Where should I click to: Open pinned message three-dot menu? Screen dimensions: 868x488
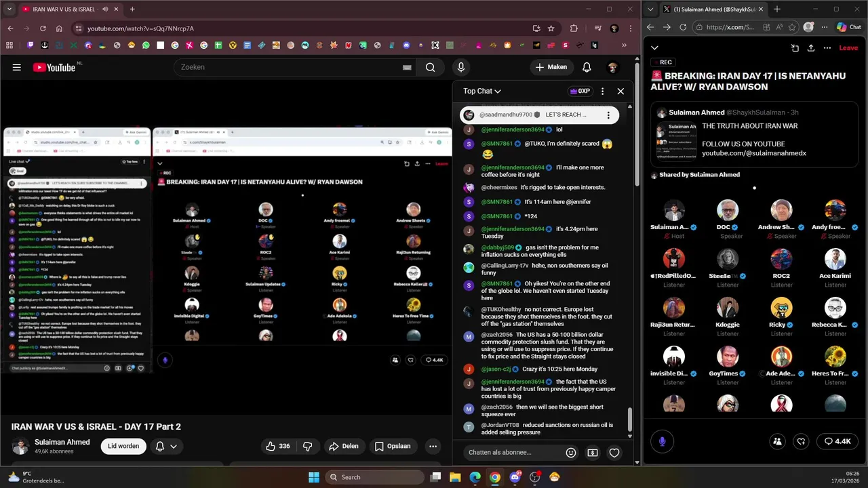tap(608, 115)
